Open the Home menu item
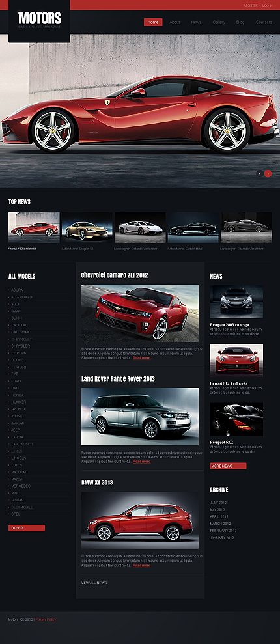The height and width of the screenshot is (644, 280). click(153, 22)
